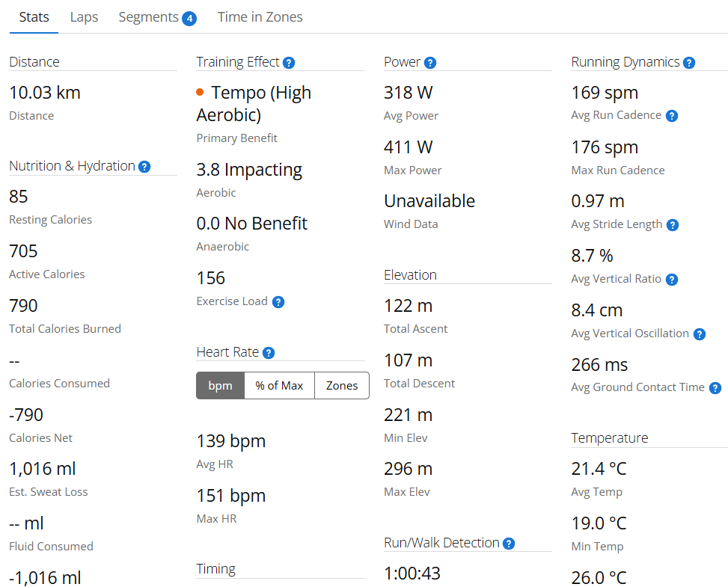The image size is (728, 587).
Task: Click the Heart Rate help icon
Action: [x=269, y=353]
